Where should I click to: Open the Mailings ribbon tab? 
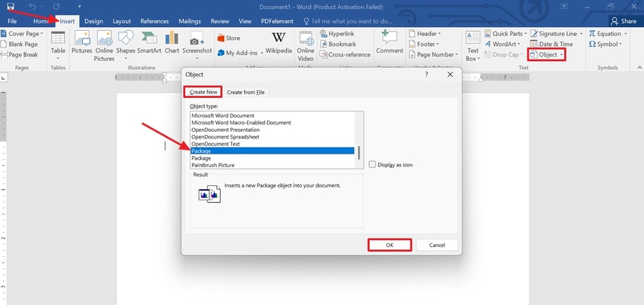(x=190, y=21)
